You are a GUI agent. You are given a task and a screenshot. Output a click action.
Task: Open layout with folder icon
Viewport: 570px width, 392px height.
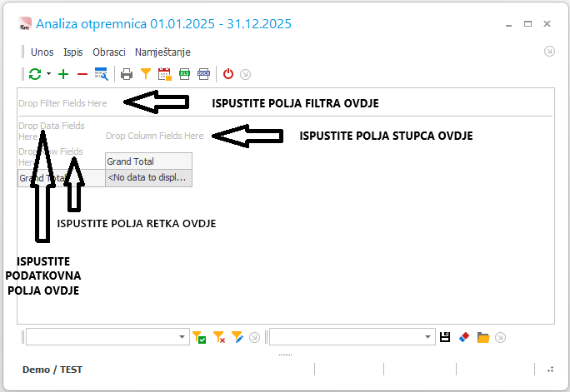[x=483, y=337]
